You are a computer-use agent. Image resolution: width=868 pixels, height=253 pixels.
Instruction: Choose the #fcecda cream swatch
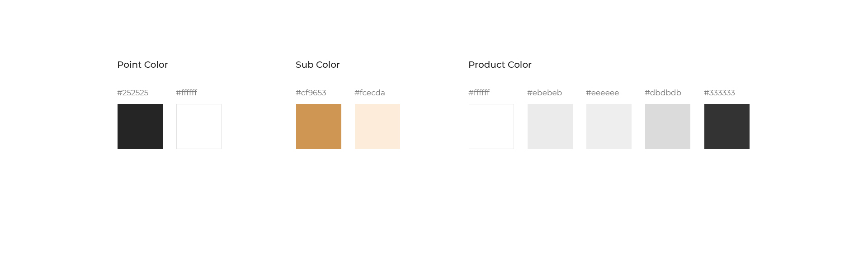pyautogui.click(x=377, y=126)
